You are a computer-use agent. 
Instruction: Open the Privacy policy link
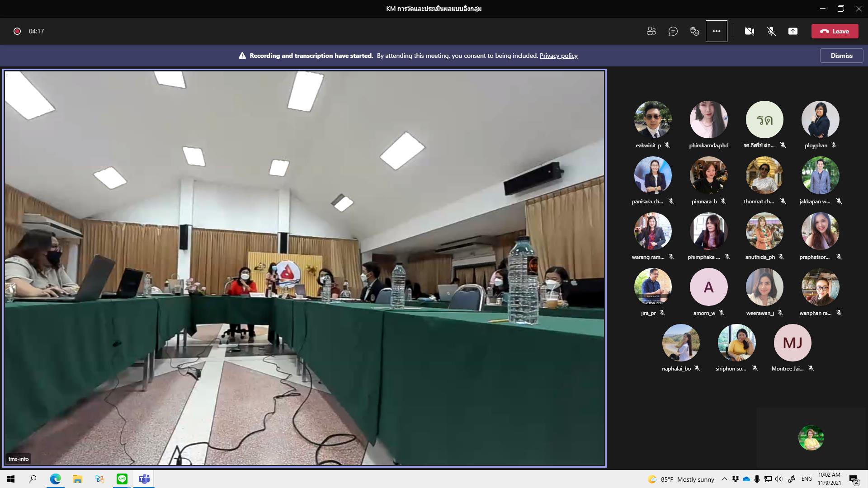(x=558, y=56)
